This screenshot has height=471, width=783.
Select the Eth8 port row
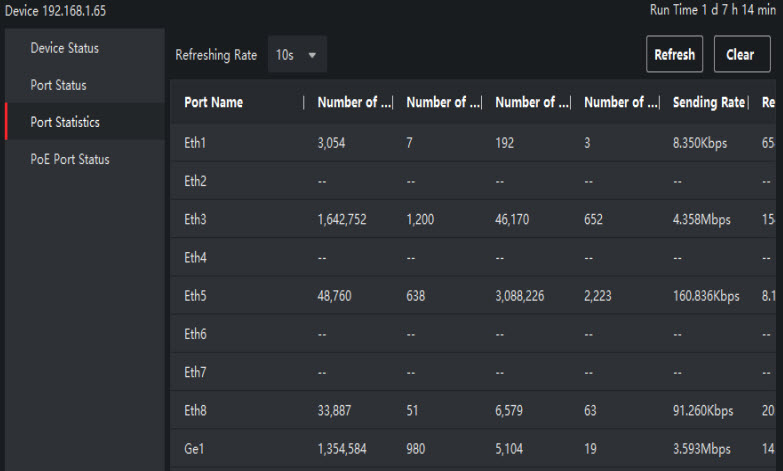click(x=195, y=412)
